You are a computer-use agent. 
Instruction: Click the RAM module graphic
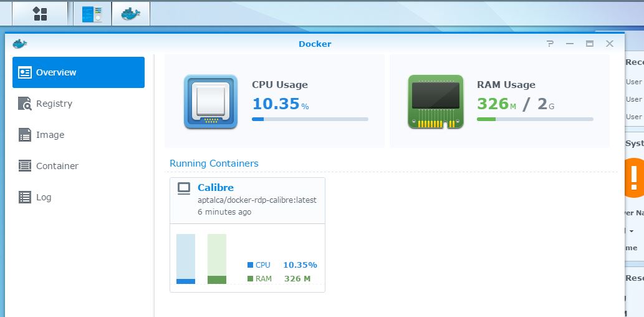(436, 102)
